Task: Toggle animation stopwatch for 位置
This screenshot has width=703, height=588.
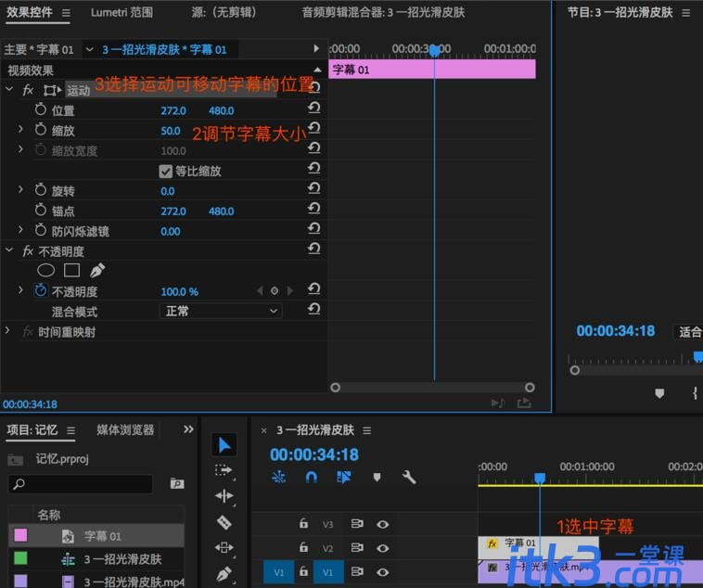Action: pos(41,109)
